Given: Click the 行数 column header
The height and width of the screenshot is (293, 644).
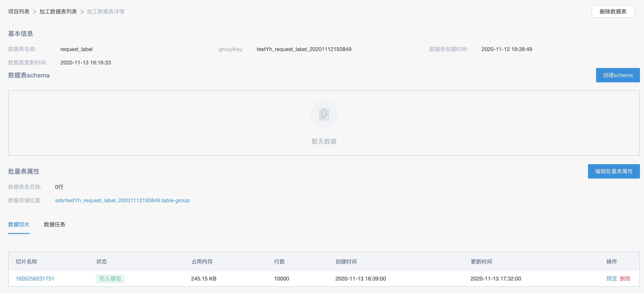Looking at the screenshot, I should coord(279,261).
